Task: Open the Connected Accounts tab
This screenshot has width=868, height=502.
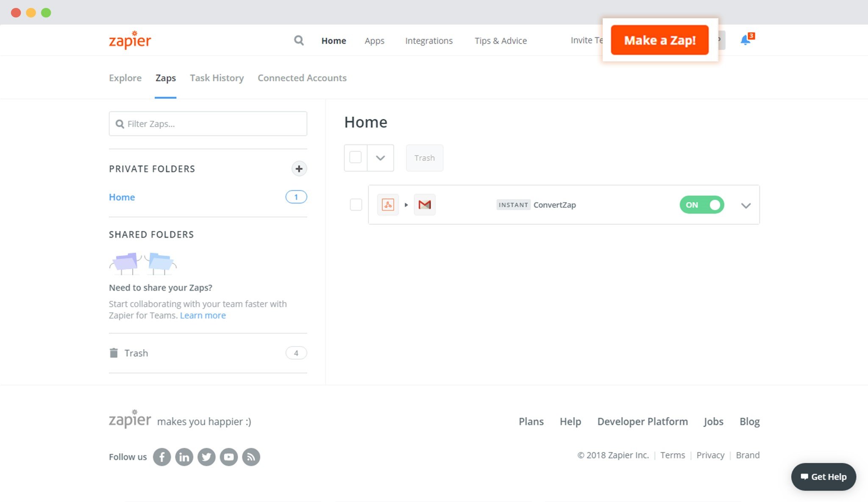Action: 302,78
